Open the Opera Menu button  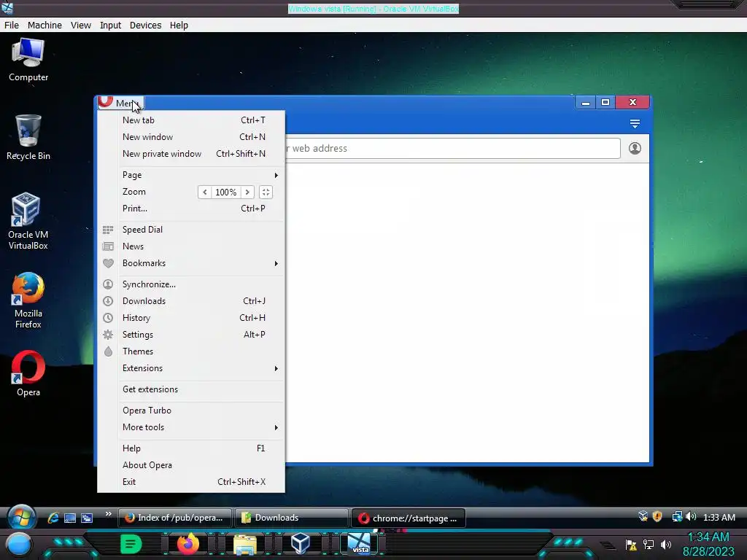(120, 102)
